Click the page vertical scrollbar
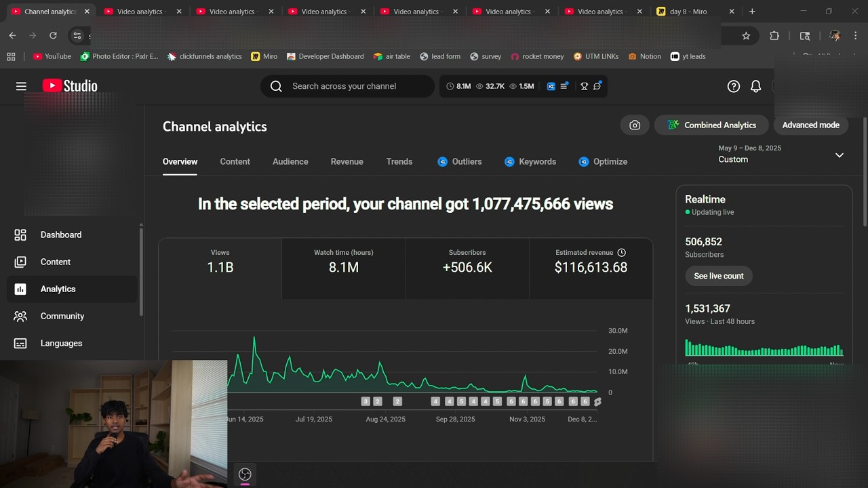The height and width of the screenshot is (488, 868). (x=865, y=173)
